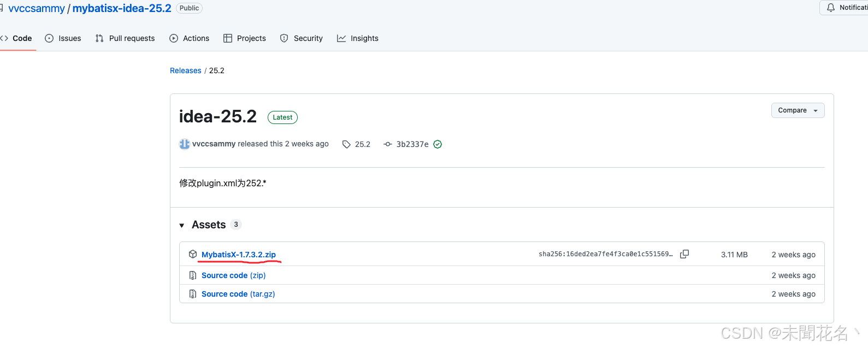Click the Public visibility badge

point(189,8)
